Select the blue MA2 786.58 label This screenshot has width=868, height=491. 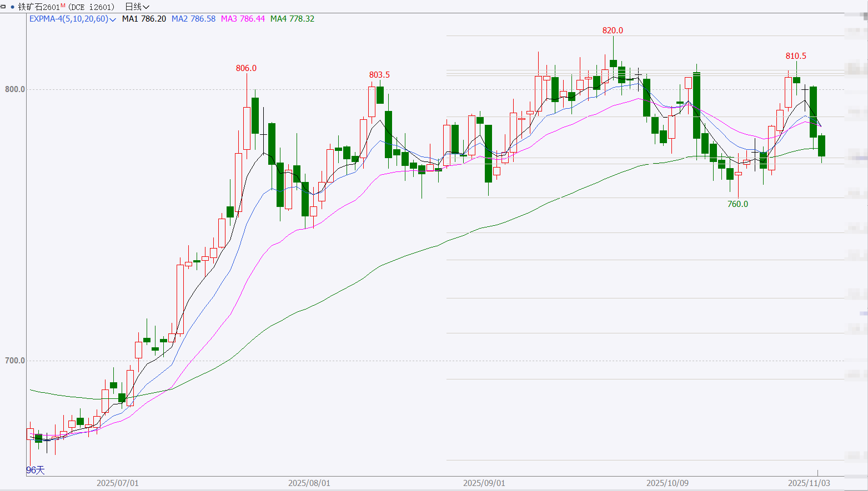193,19
